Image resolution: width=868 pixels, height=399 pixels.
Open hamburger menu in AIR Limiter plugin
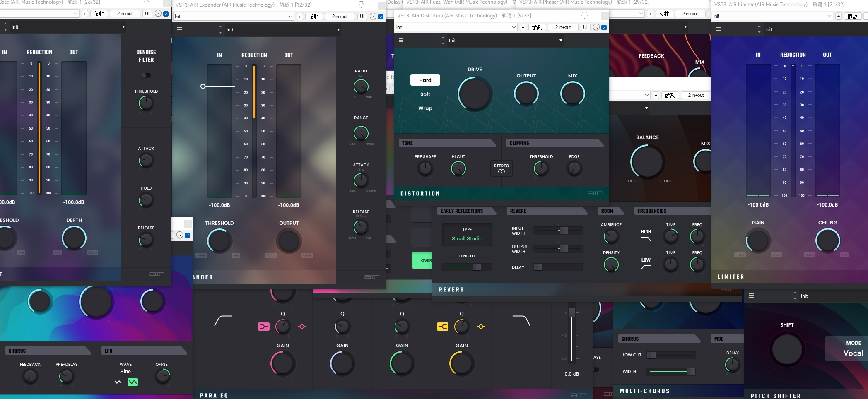click(718, 29)
